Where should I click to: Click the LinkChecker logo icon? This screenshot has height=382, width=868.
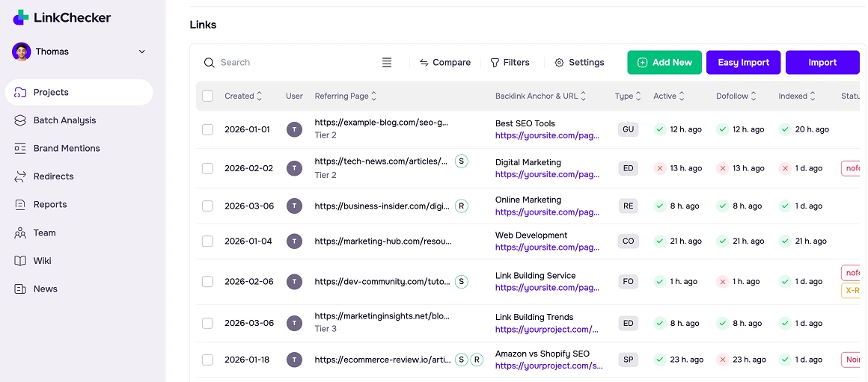21,17
